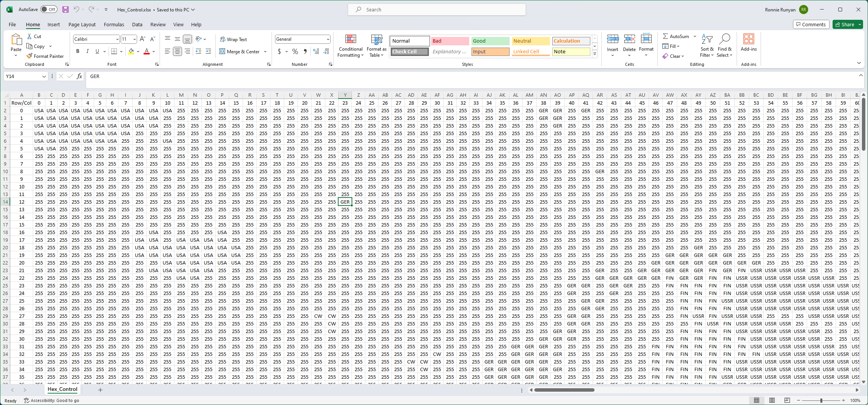Switch to the Page Layout tab
The height and width of the screenshot is (405, 868).
click(x=82, y=24)
